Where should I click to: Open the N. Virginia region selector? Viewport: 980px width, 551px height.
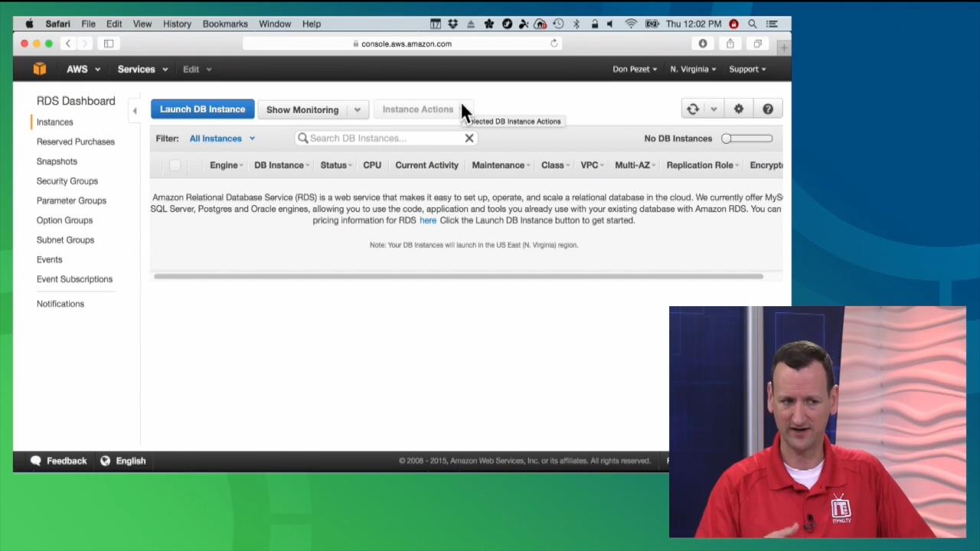pyautogui.click(x=693, y=69)
